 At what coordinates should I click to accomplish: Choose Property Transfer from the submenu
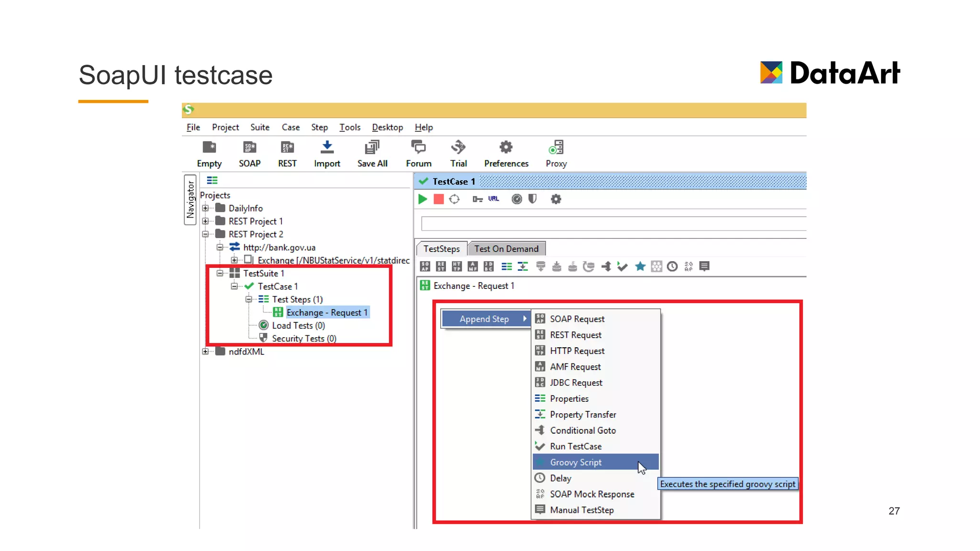596,415
